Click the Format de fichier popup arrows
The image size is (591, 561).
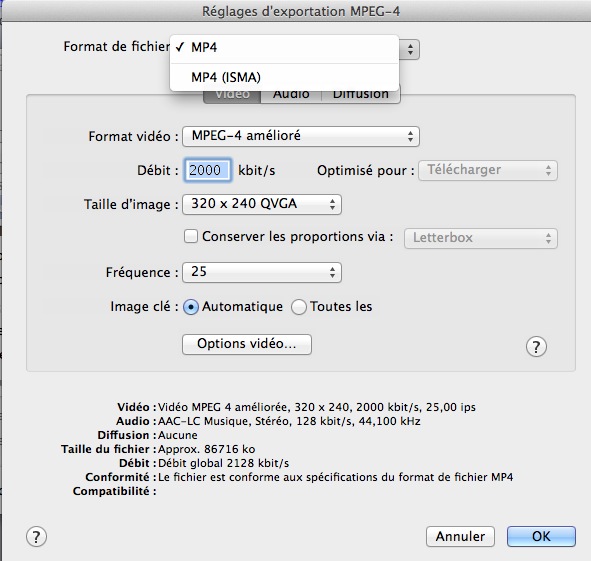click(410, 49)
